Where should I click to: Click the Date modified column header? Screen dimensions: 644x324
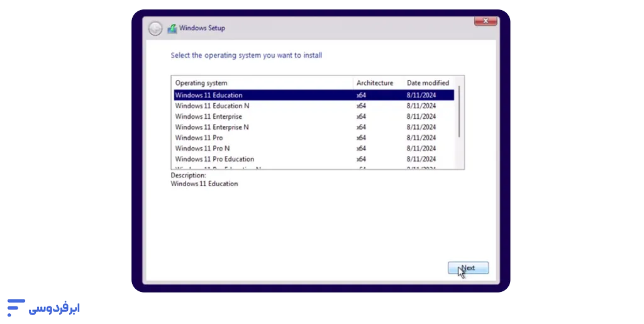[x=429, y=83]
